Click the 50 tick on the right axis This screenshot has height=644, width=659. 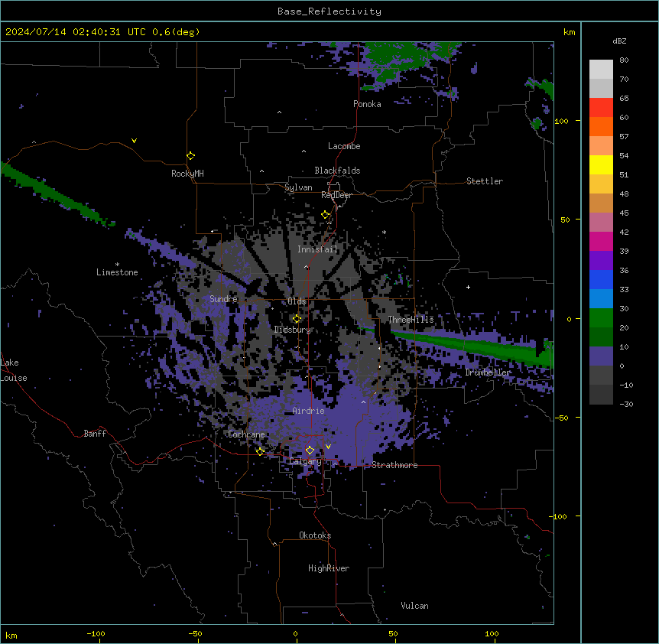click(x=565, y=220)
